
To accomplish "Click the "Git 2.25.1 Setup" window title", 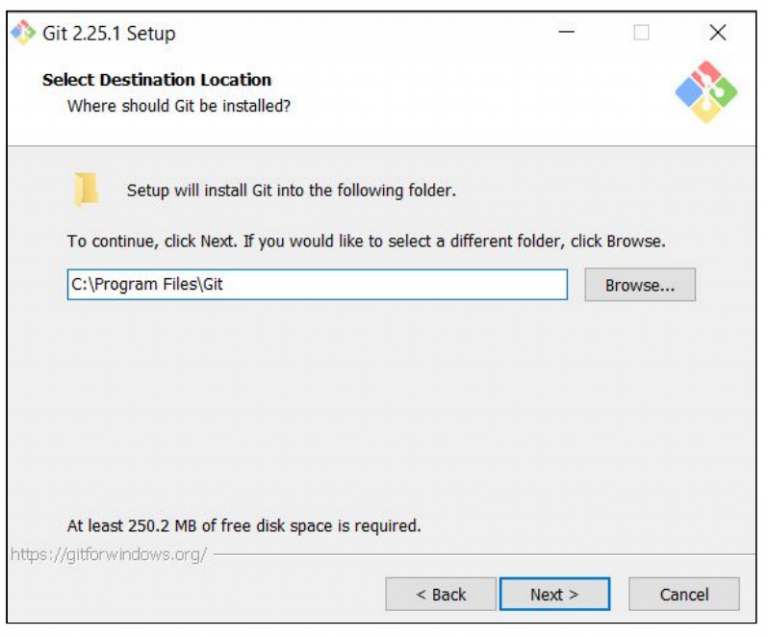I will pyautogui.click(x=108, y=33).
